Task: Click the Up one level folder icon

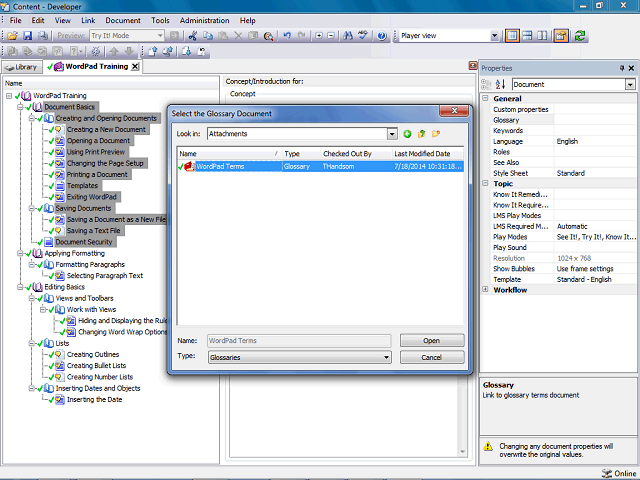Action: click(x=421, y=134)
